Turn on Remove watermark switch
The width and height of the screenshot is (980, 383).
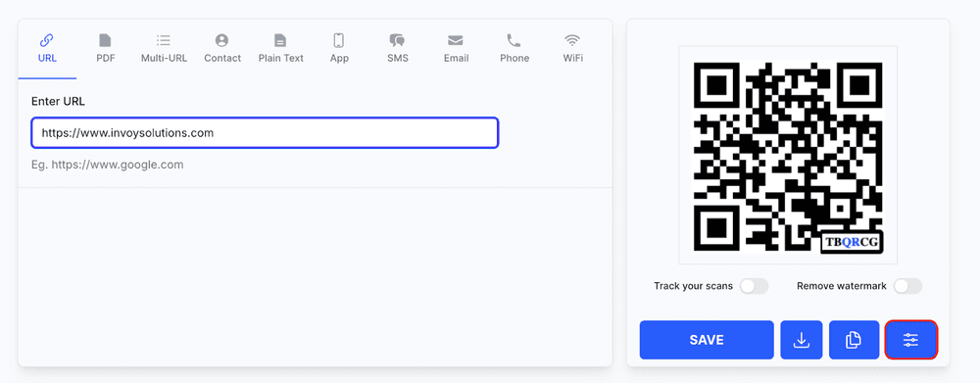pos(907,286)
